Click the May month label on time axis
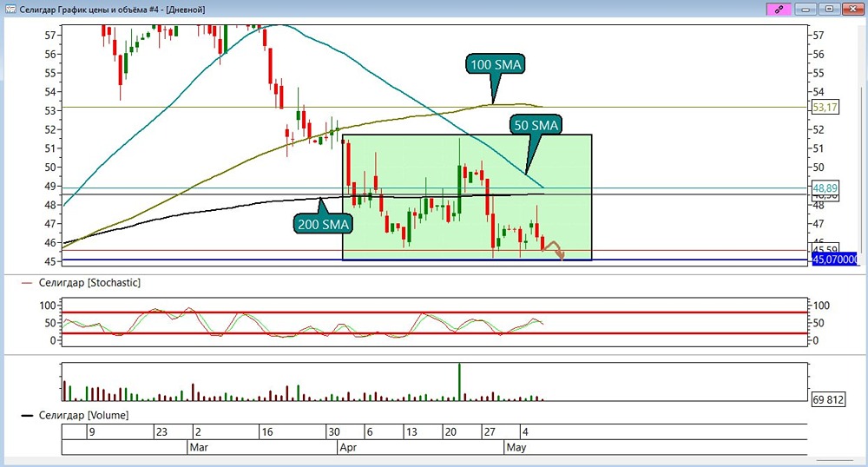Viewport: 868px width, 467px height. (516, 447)
